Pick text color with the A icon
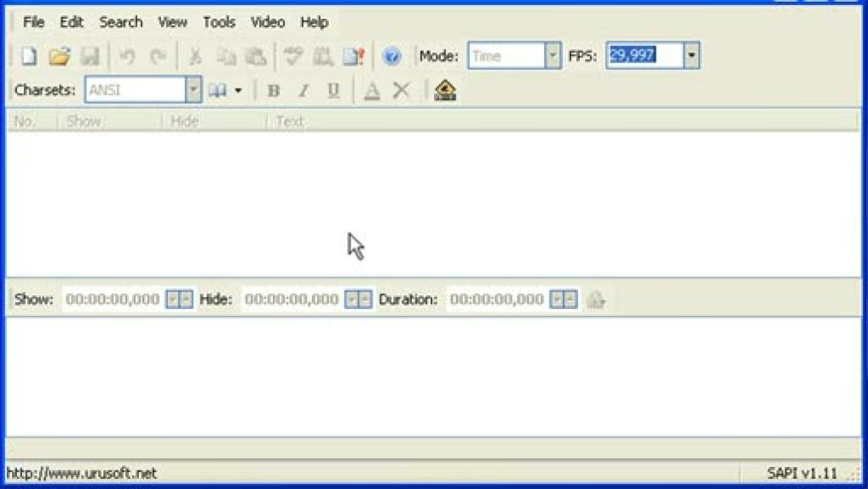This screenshot has height=489, width=868. click(372, 90)
